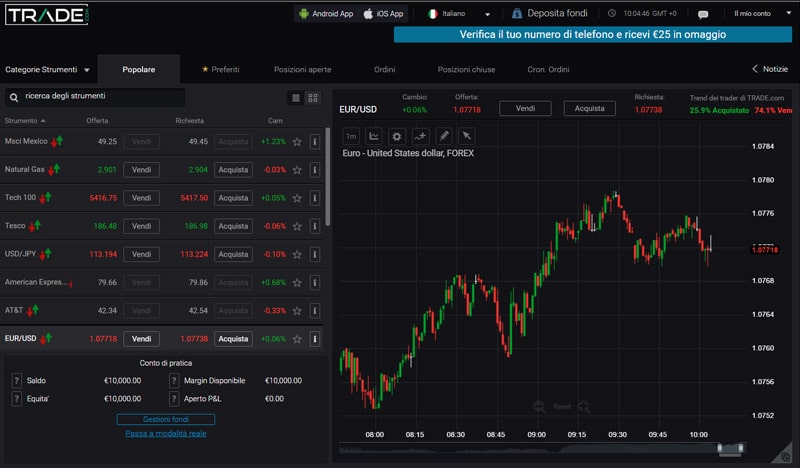This screenshot has width=800, height=468.
Task: Open the Posizioni aperte tab
Action: (303, 69)
